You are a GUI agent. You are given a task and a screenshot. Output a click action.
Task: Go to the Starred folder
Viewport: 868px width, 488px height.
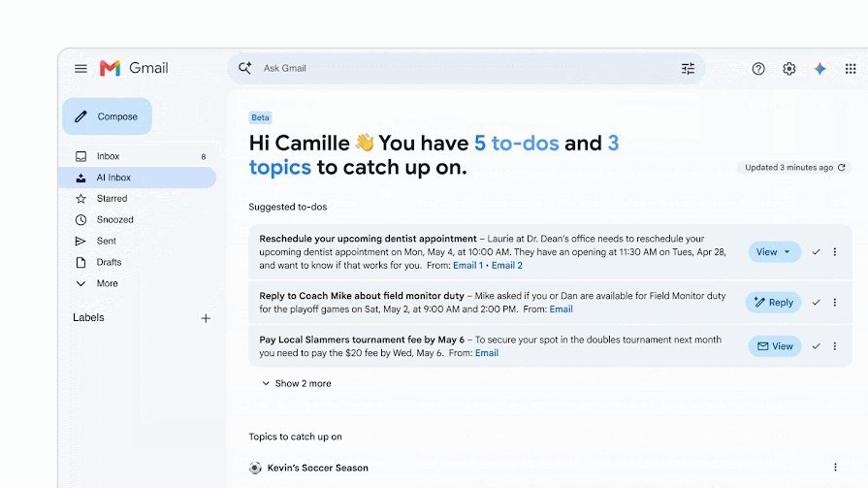139,198
